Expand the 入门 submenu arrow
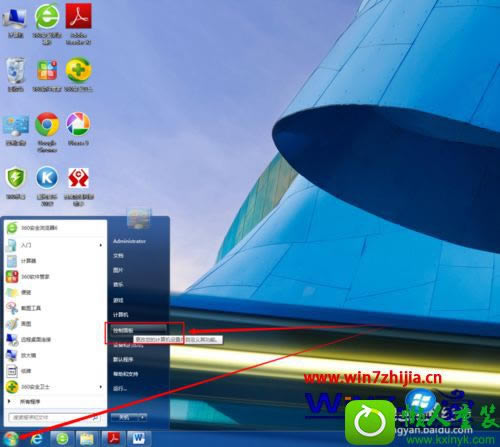The height and width of the screenshot is (447, 500). point(101,245)
